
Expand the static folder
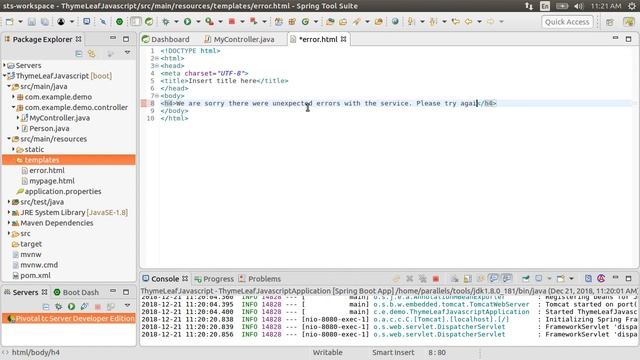click(13, 149)
